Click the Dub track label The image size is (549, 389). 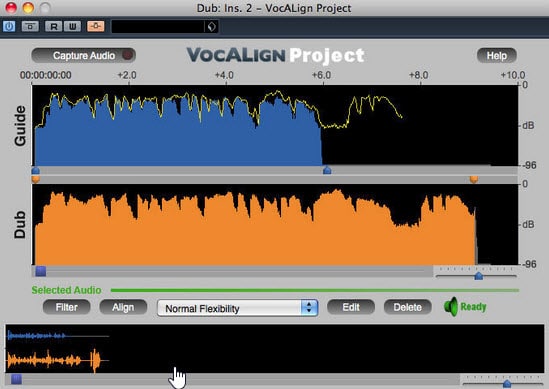(20, 224)
